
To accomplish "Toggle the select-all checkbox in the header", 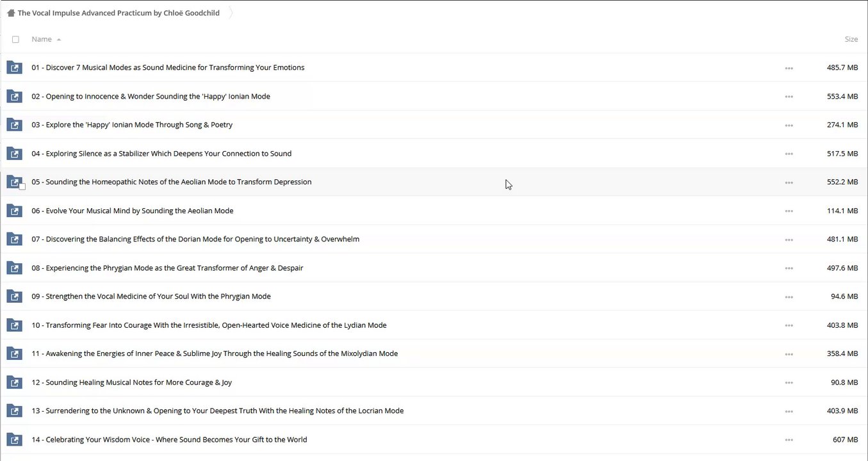I will pyautogui.click(x=16, y=40).
